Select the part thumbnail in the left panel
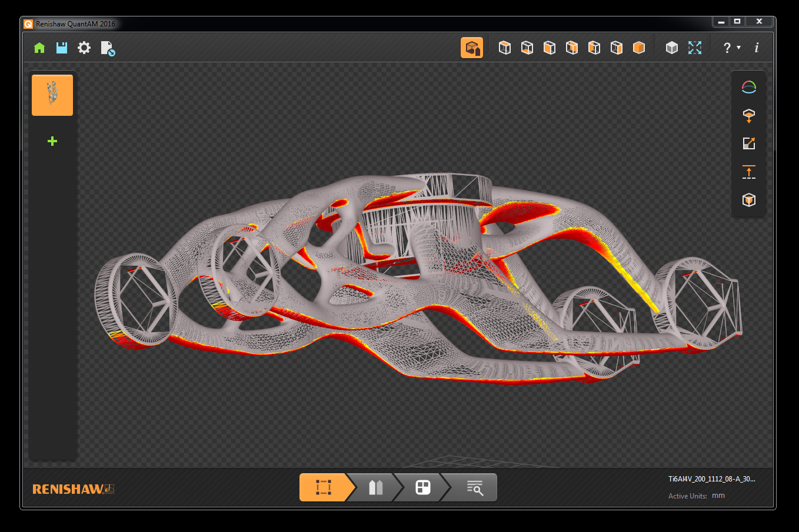The height and width of the screenshot is (532, 799). coord(52,95)
